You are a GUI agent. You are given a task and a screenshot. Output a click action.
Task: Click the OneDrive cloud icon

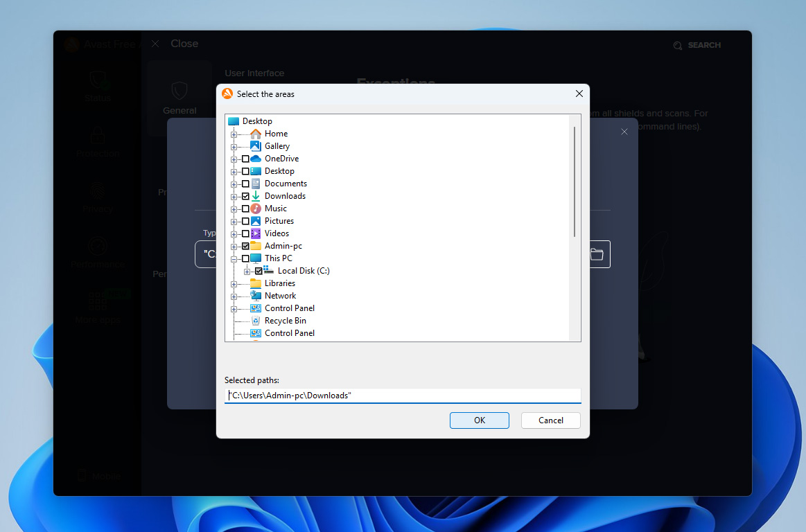click(256, 159)
